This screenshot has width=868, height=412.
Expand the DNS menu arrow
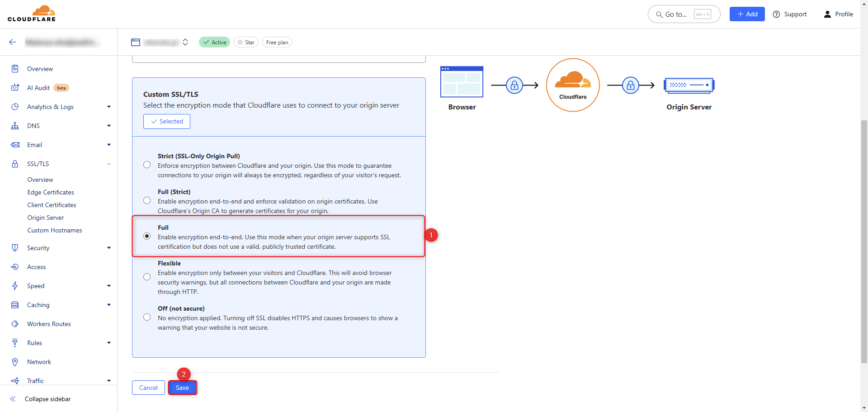(109, 126)
